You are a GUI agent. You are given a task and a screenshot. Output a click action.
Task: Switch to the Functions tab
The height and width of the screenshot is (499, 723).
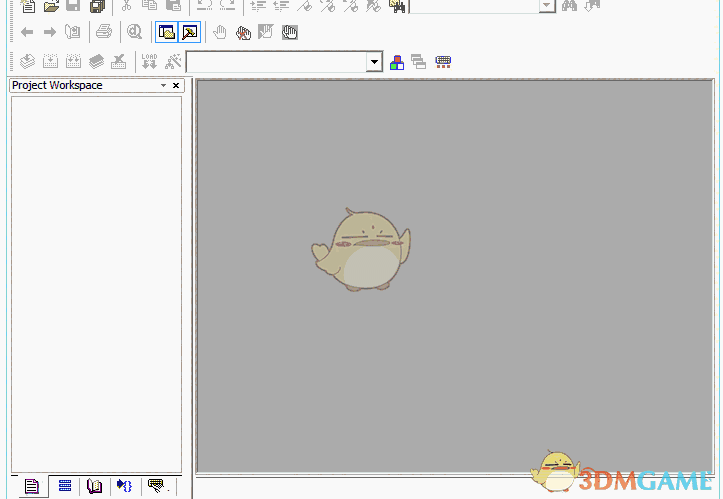(x=124, y=487)
